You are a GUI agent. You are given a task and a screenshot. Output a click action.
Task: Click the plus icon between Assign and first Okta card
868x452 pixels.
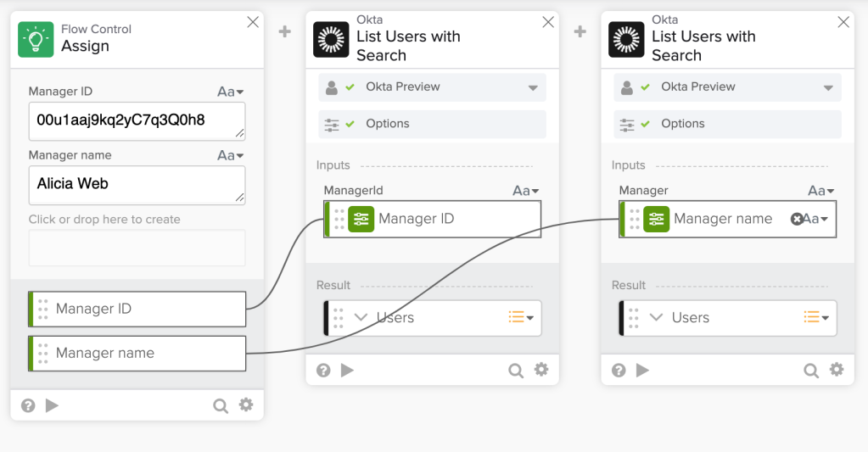coord(285,31)
